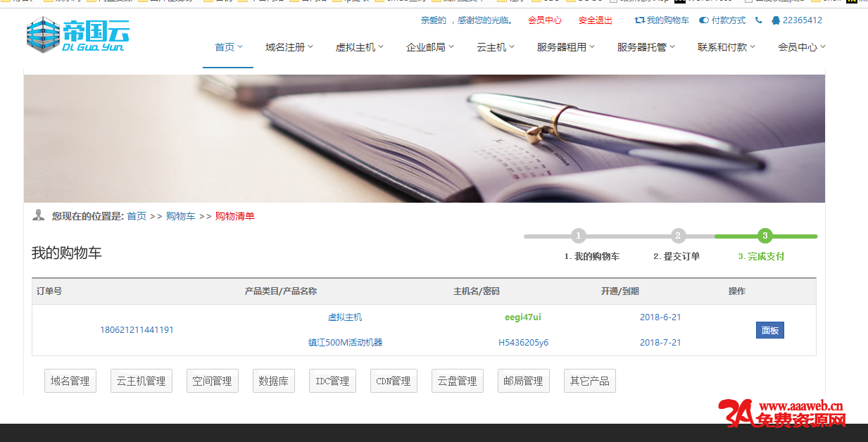Click the 付款方式 toggle-shaped icon
The width and height of the screenshot is (868, 442).
point(703,20)
